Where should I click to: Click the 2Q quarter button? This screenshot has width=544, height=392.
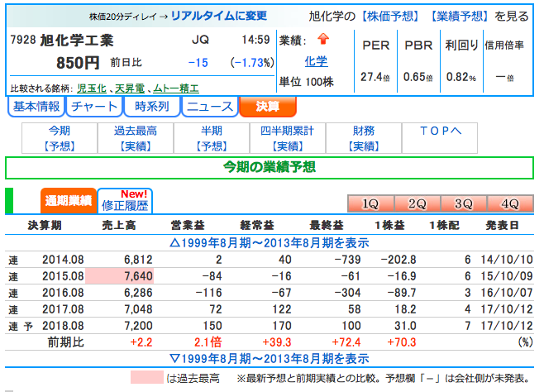click(417, 203)
